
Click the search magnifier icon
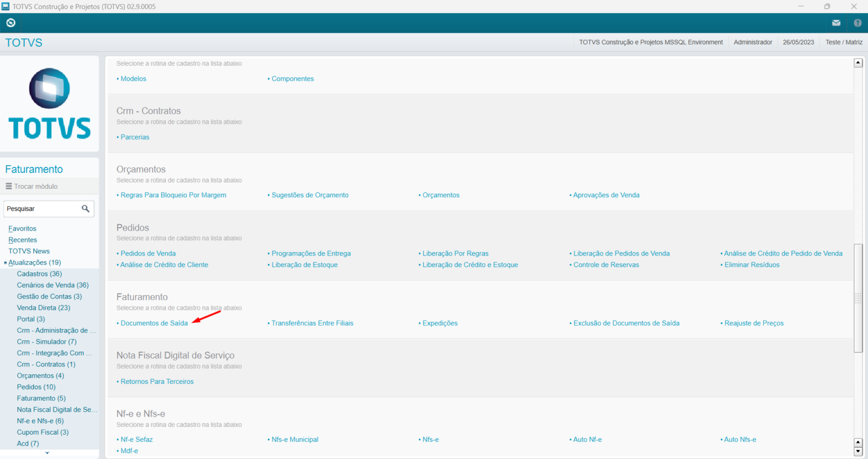click(85, 209)
